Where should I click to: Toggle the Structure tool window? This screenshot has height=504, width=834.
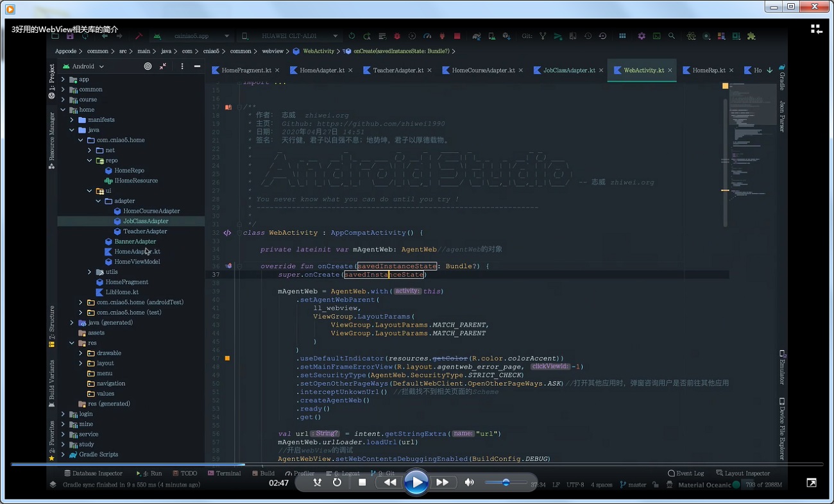coord(51,326)
